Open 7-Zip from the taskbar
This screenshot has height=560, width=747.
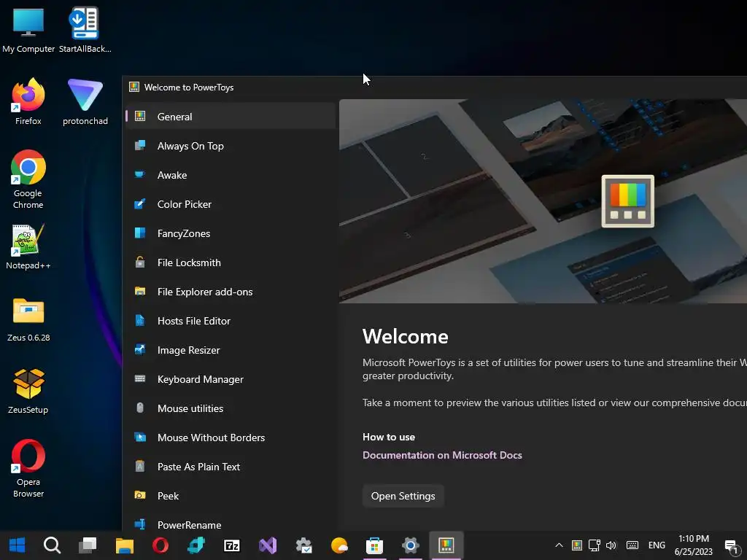(x=232, y=545)
